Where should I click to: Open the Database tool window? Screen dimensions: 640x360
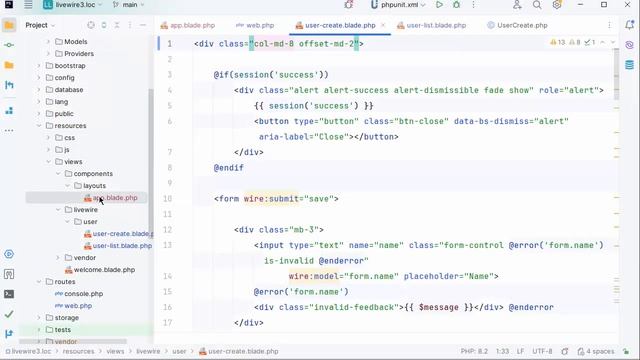tap(629, 64)
